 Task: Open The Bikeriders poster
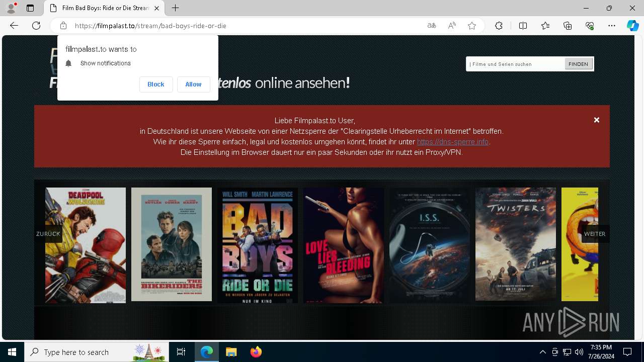172,244
